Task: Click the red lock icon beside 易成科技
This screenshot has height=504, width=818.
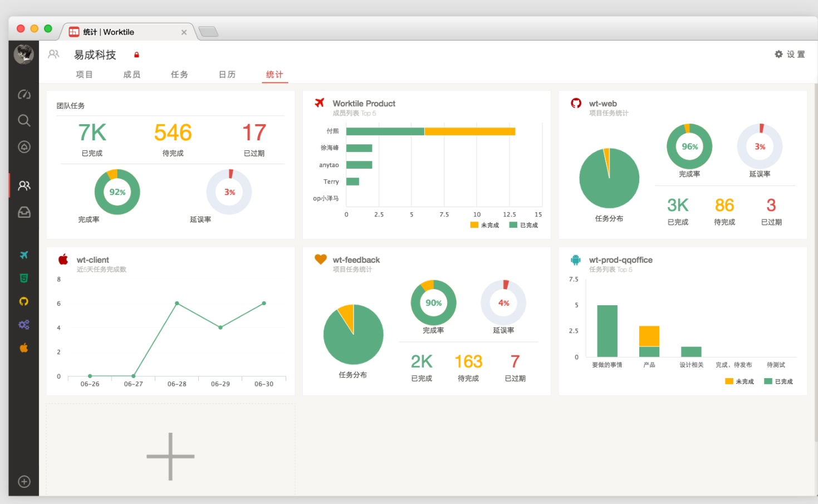Action: 136,55
